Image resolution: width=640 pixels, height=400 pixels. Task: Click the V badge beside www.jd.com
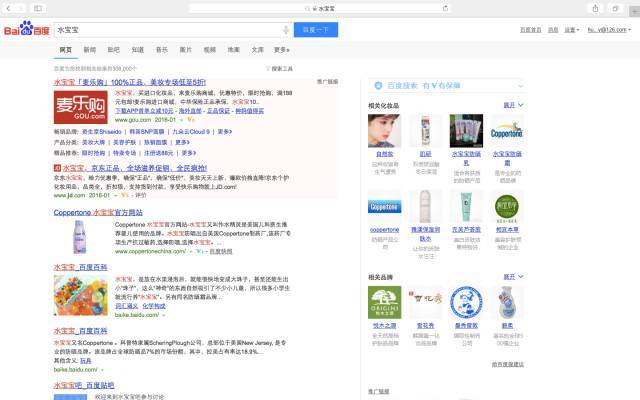[x=124, y=196]
